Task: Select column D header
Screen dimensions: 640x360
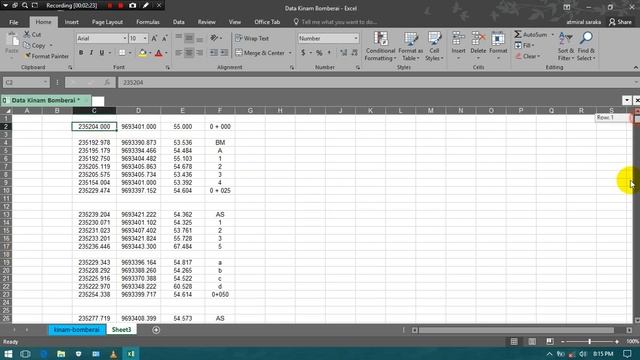Action: pos(138,111)
